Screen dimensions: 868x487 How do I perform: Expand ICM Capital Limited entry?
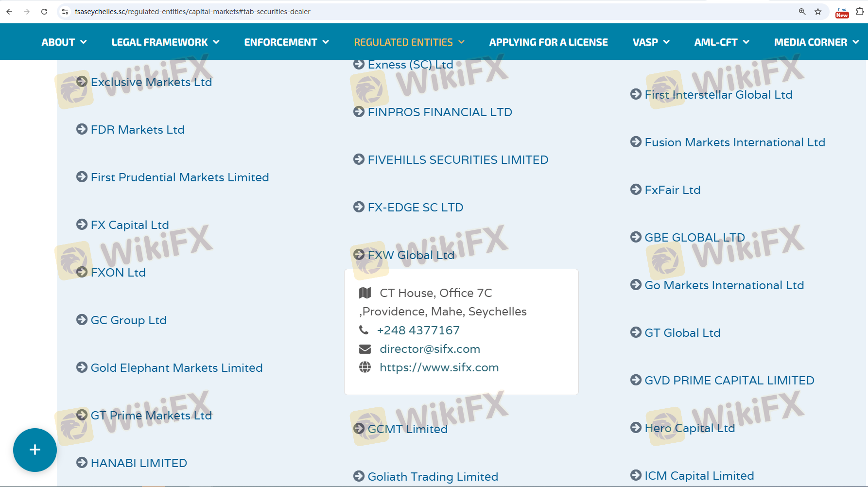(692, 476)
